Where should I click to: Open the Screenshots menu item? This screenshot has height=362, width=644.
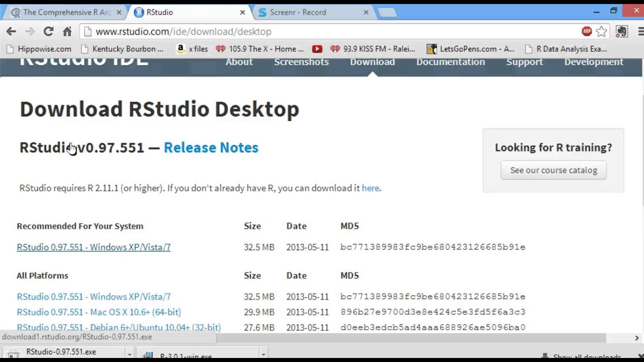301,62
